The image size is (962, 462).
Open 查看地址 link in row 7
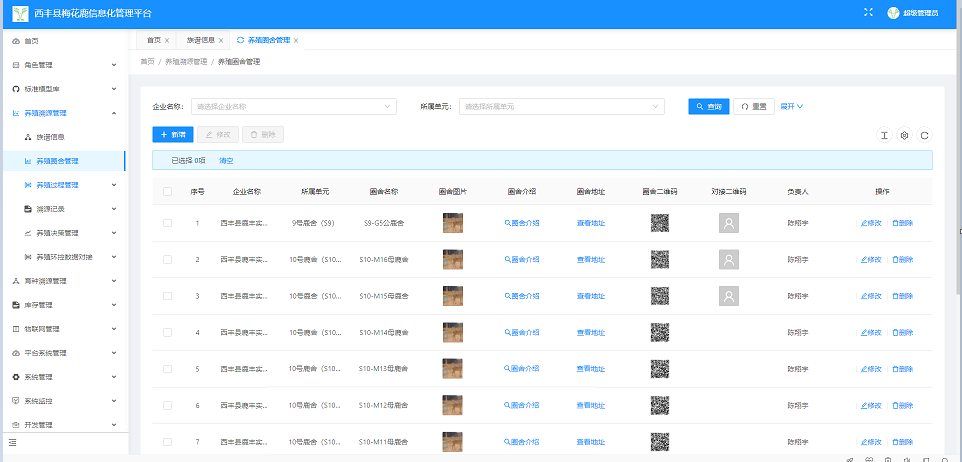[591, 442]
